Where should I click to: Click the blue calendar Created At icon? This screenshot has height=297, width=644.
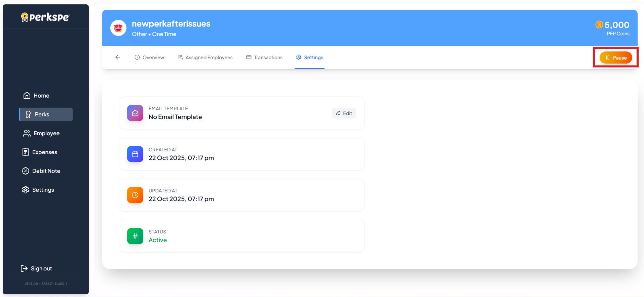pos(135,154)
